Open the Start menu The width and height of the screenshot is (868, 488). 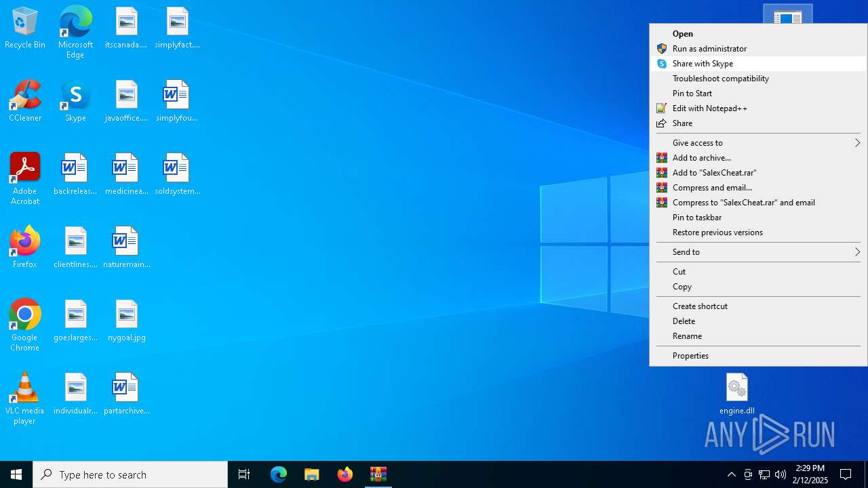pos(16,474)
